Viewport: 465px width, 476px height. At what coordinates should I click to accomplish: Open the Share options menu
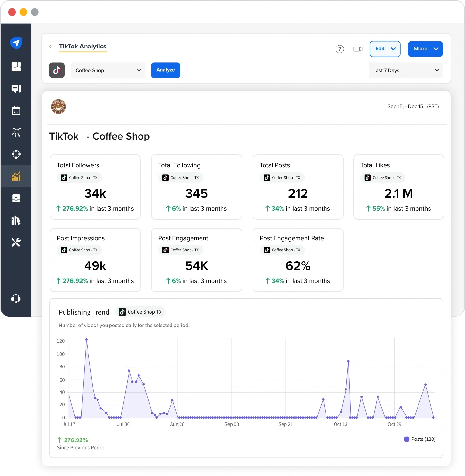[425, 49]
